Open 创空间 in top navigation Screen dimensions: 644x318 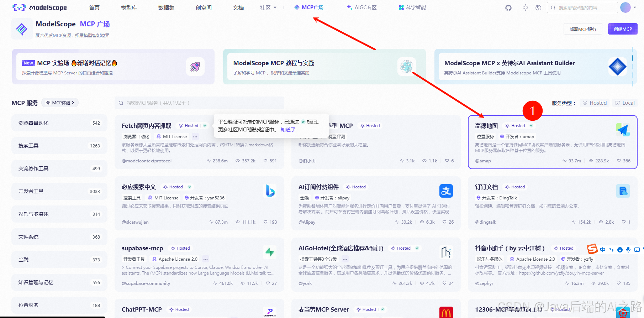pyautogui.click(x=204, y=7)
